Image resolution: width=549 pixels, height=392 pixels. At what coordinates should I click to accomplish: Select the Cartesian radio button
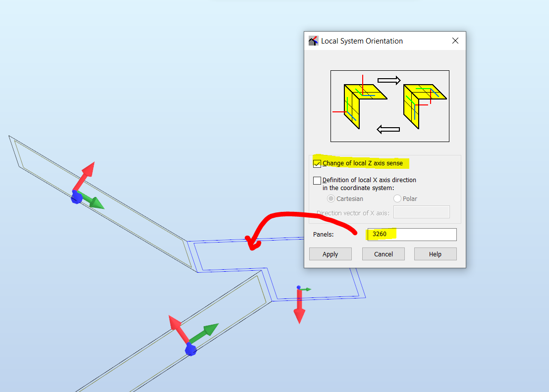pos(331,198)
